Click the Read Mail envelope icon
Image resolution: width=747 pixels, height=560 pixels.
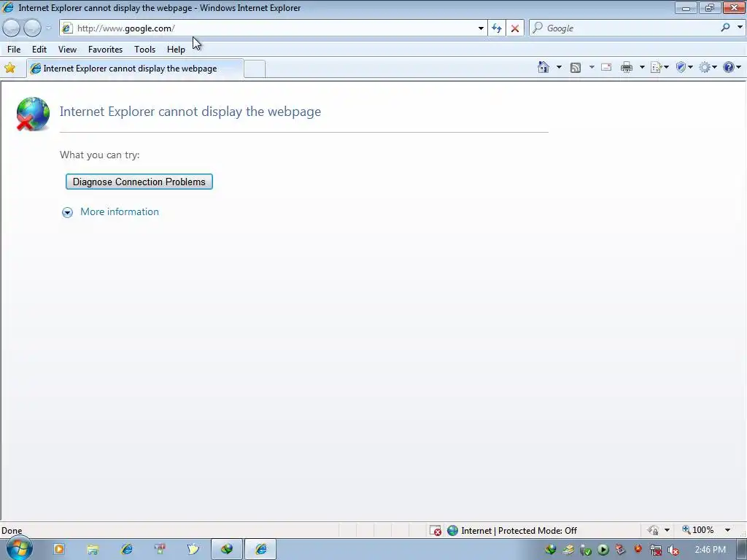pos(606,67)
